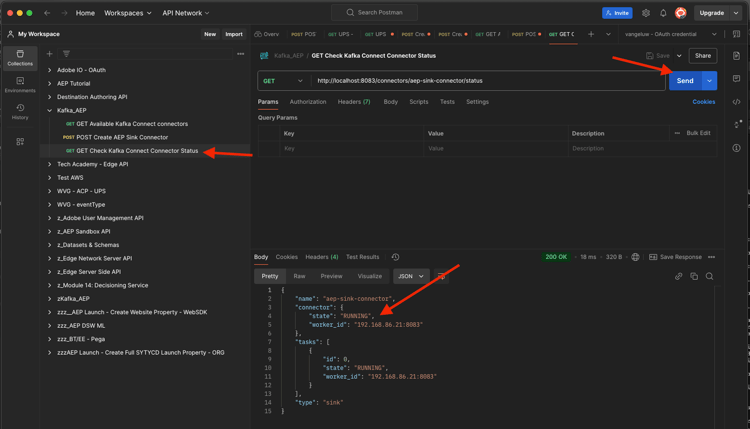Switch to the Raw response view
Screen dimensions: 750x429
pos(299,276)
